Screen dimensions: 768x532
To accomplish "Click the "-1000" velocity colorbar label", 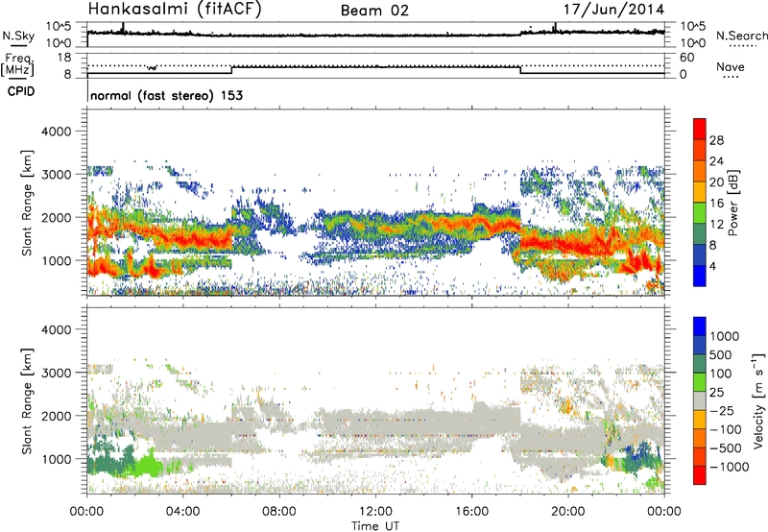I will [730, 467].
